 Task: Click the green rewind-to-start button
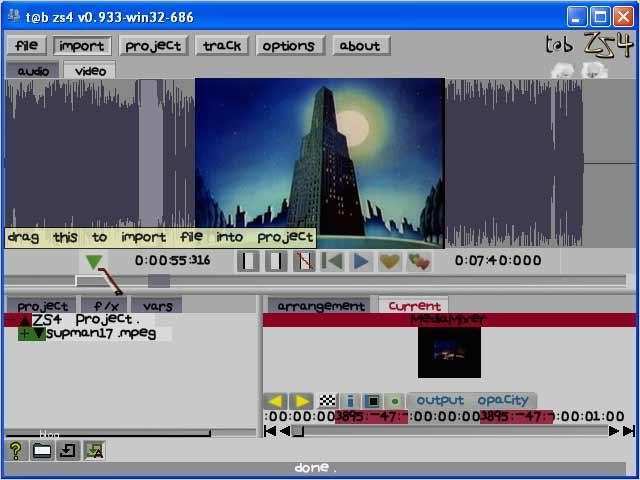pos(333,261)
